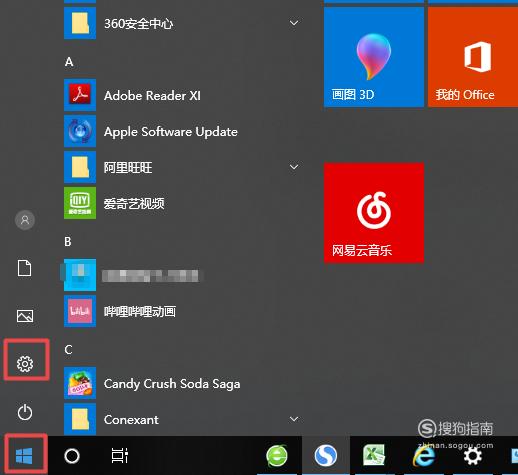518x475 pixels.
Task: Click the Apple Software Update icon
Action: 80,131
